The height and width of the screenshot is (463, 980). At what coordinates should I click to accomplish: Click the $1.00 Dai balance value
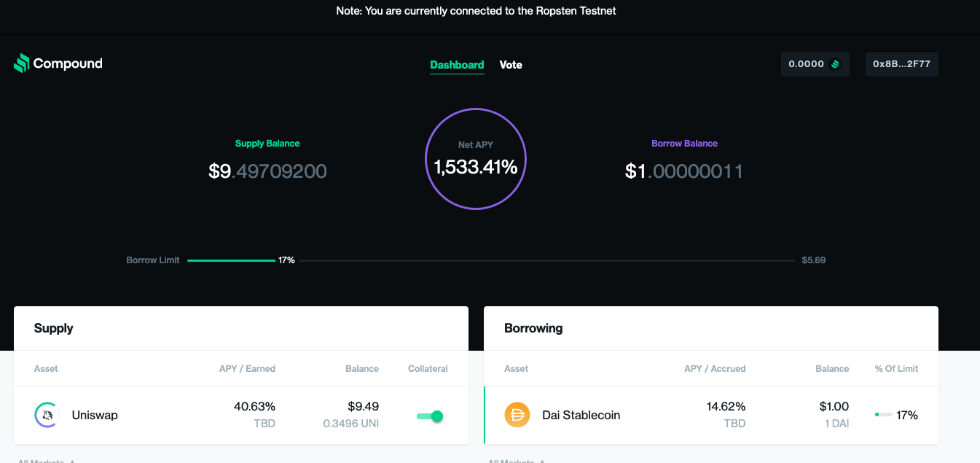pyautogui.click(x=833, y=406)
